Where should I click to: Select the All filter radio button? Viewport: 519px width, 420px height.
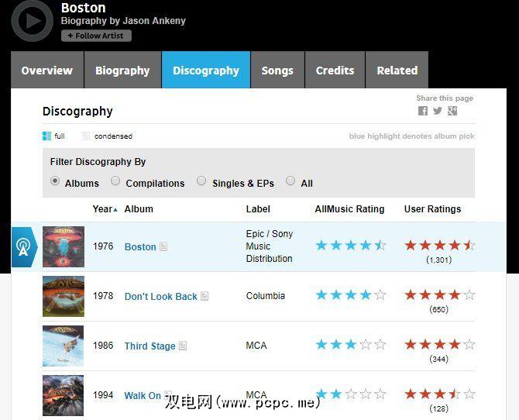(x=290, y=181)
